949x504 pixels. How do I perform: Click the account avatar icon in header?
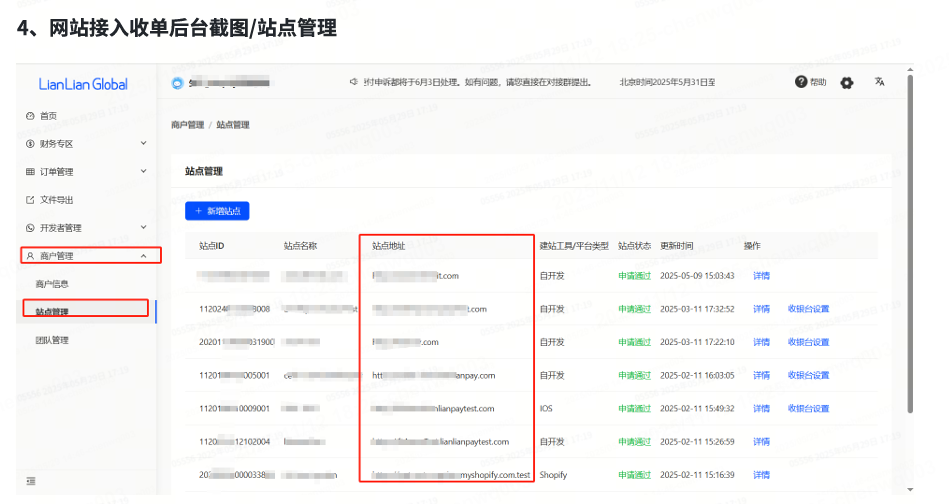(177, 83)
